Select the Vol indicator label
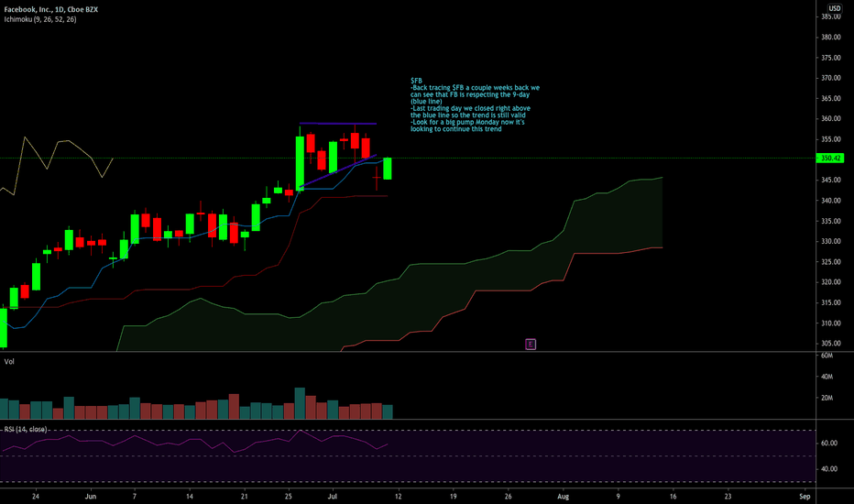Image resolution: width=854 pixels, height=504 pixels. pos(9,361)
